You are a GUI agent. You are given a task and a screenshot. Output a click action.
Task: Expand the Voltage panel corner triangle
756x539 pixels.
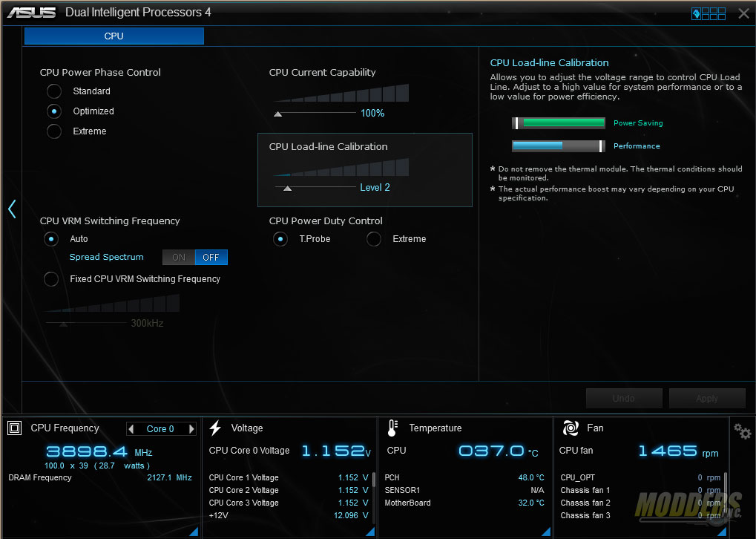[x=369, y=532]
